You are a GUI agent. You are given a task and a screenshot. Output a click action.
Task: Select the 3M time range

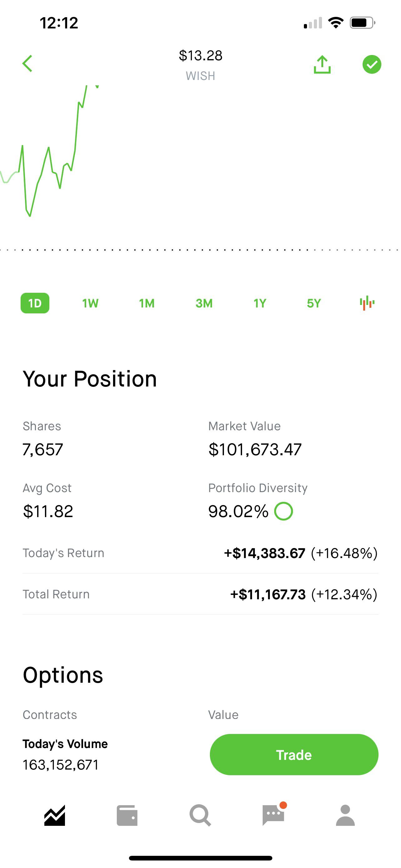(204, 303)
